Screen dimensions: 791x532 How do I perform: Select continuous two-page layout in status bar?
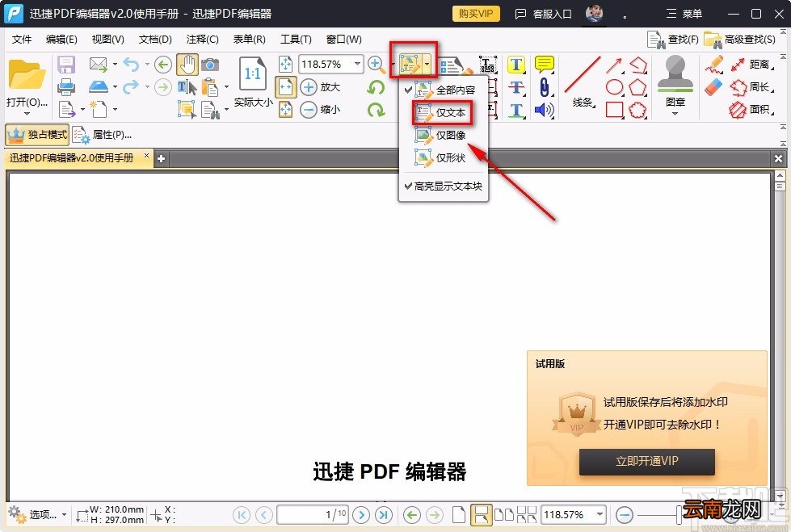click(526, 515)
